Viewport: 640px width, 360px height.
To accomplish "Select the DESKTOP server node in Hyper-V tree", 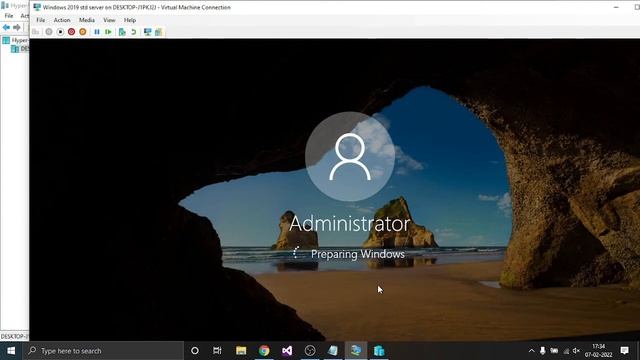I will coord(20,49).
